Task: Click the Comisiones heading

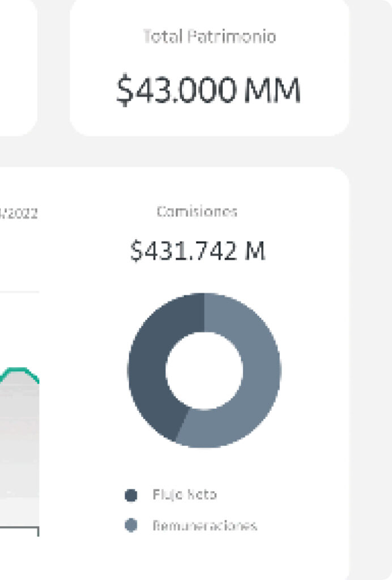Action: tap(197, 212)
